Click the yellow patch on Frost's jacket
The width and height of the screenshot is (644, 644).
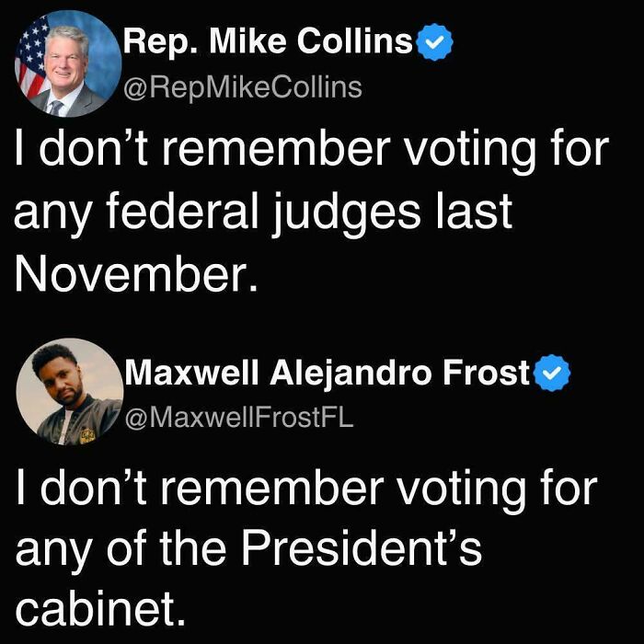click(x=88, y=435)
